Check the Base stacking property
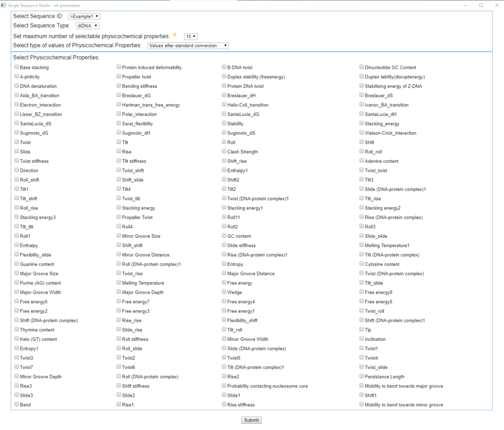This screenshot has width=504, height=430. [16, 67]
